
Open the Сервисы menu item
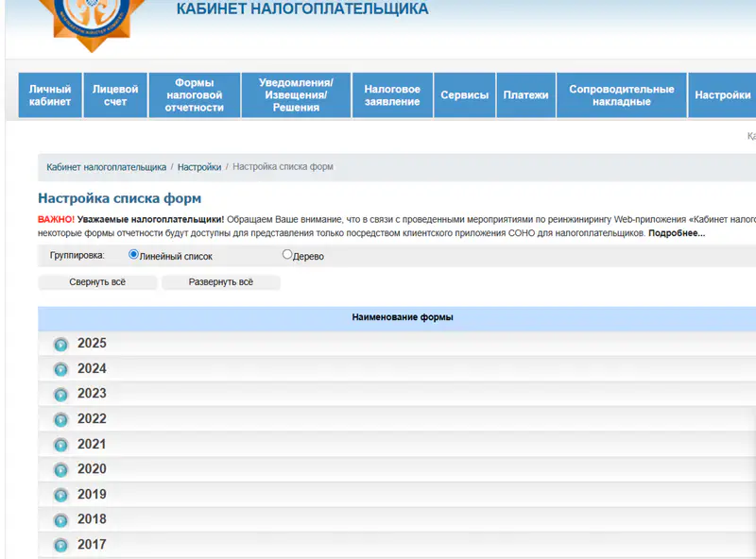pos(464,95)
